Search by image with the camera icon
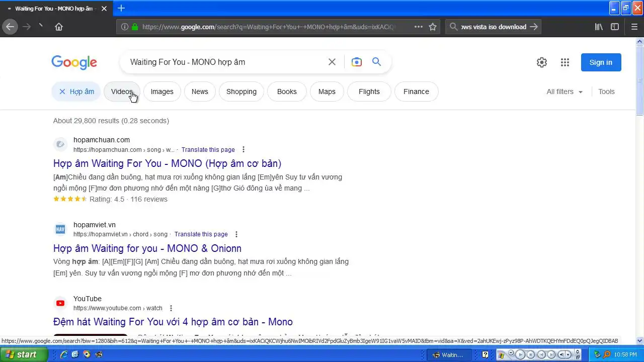Image resolution: width=644 pixels, height=362 pixels. click(x=357, y=62)
